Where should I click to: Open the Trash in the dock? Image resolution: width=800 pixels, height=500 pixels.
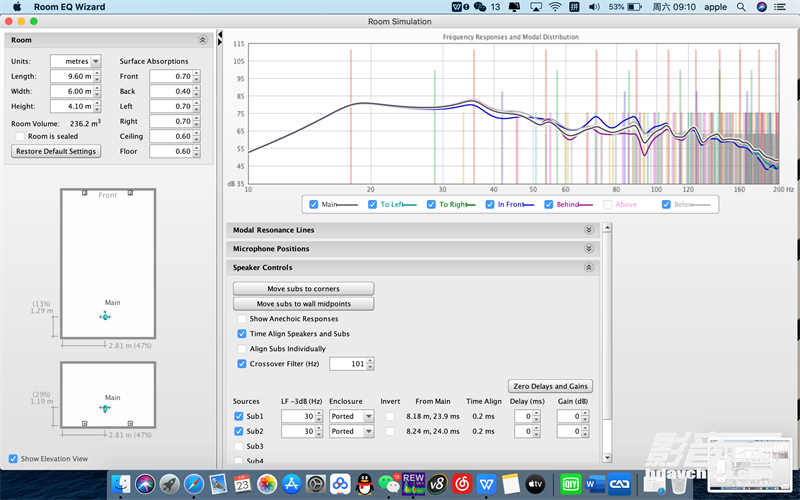point(679,484)
